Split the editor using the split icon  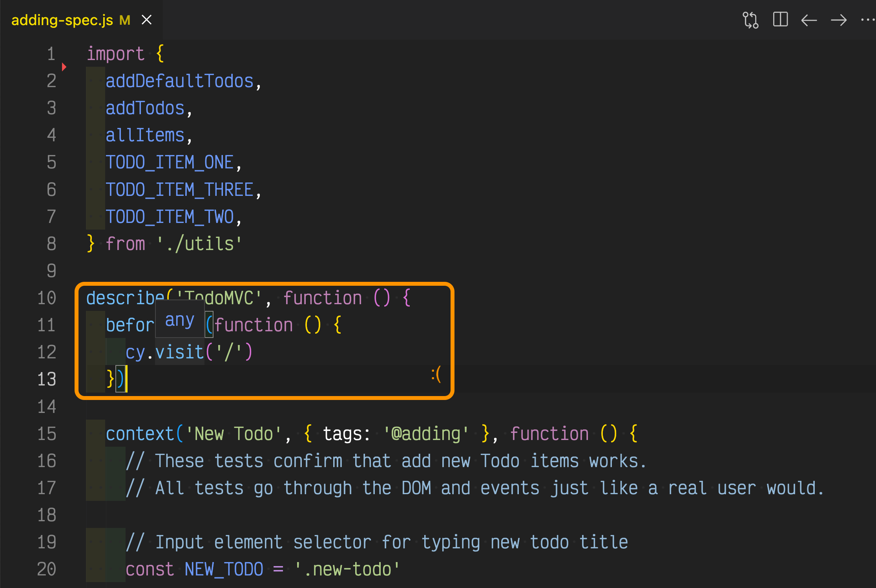coord(780,20)
